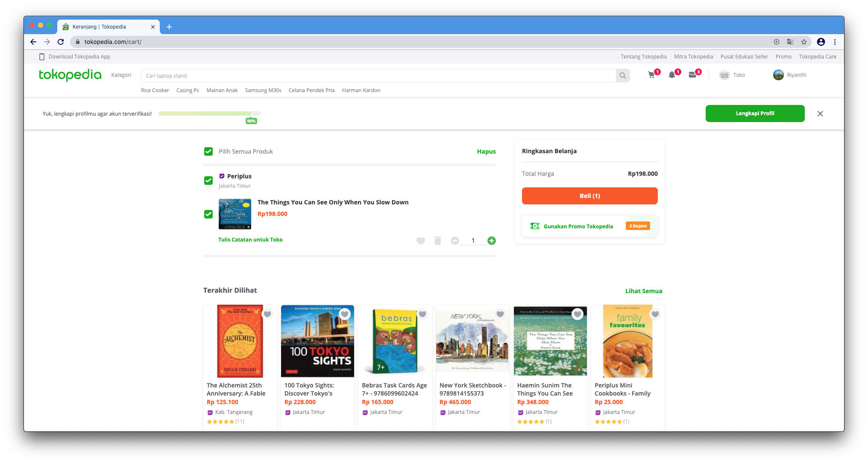Wishlist 100 Tokyo Sights with heart icon
The image size is (868, 463).
(x=345, y=314)
